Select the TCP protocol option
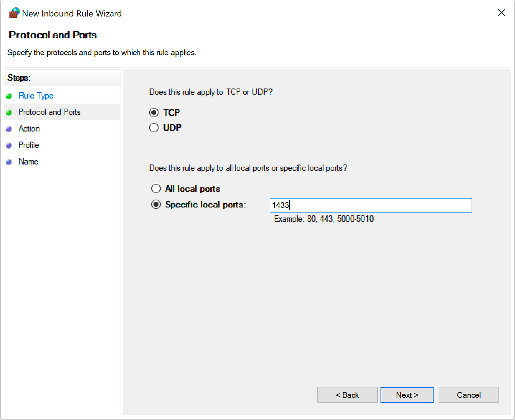 (154, 112)
